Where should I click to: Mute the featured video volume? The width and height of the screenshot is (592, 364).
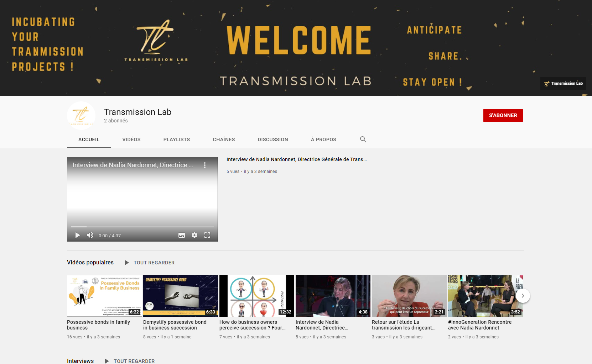[90, 235]
